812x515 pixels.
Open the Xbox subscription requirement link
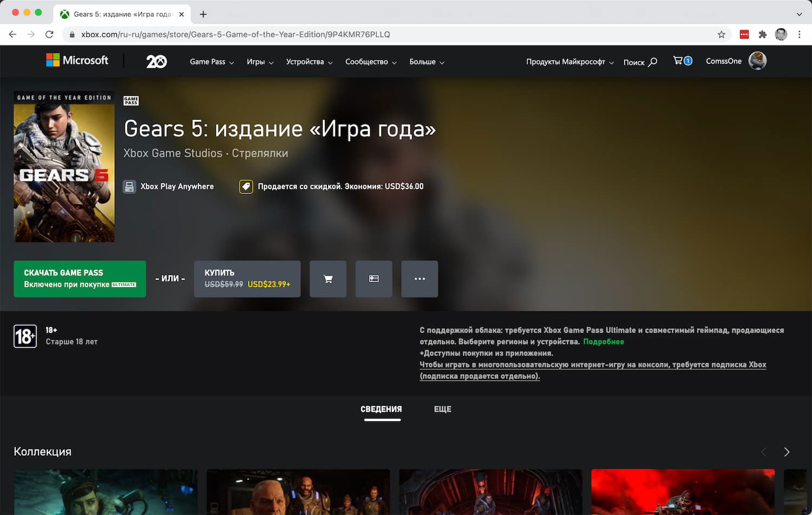pos(593,370)
